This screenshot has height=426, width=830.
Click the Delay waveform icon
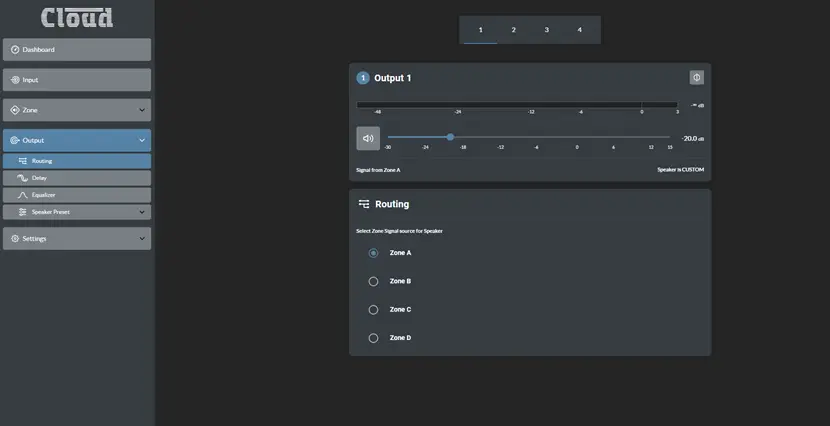pyautogui.click(x=23, y=178)
